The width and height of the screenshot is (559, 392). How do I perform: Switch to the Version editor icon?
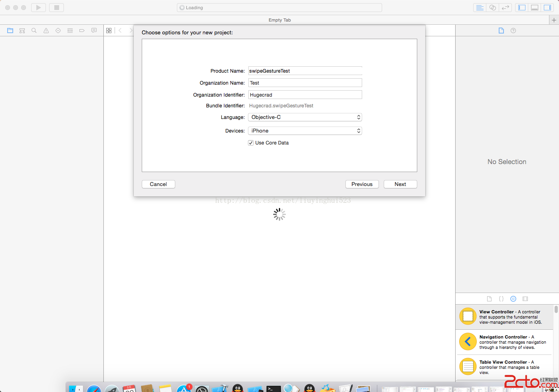click(x=505, y=8)
